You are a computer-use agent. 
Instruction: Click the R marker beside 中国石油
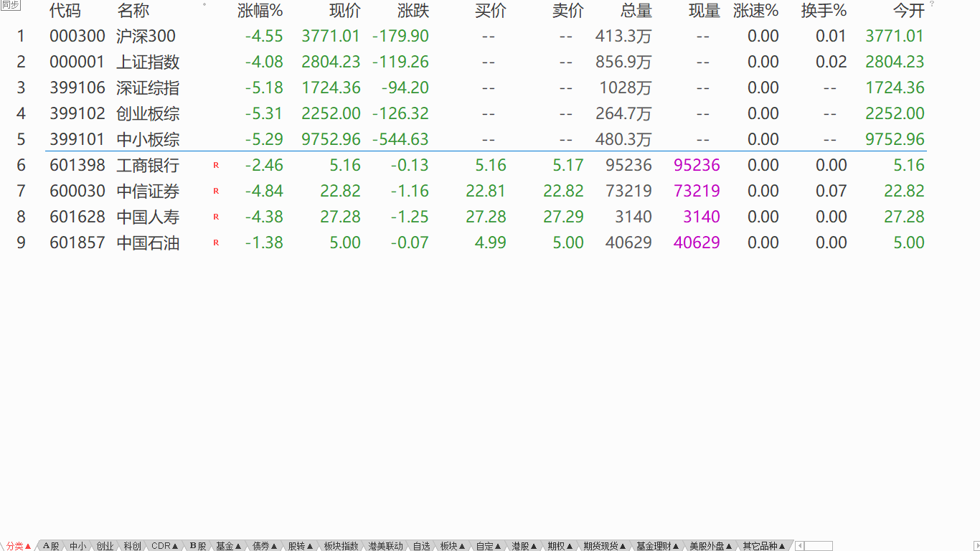pyautogui.click(x=216, y=242)
